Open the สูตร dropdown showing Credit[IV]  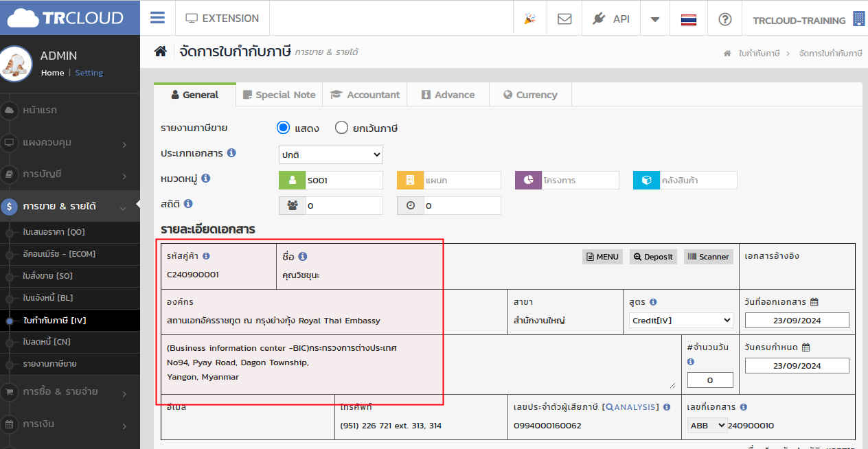click(681, 320)
